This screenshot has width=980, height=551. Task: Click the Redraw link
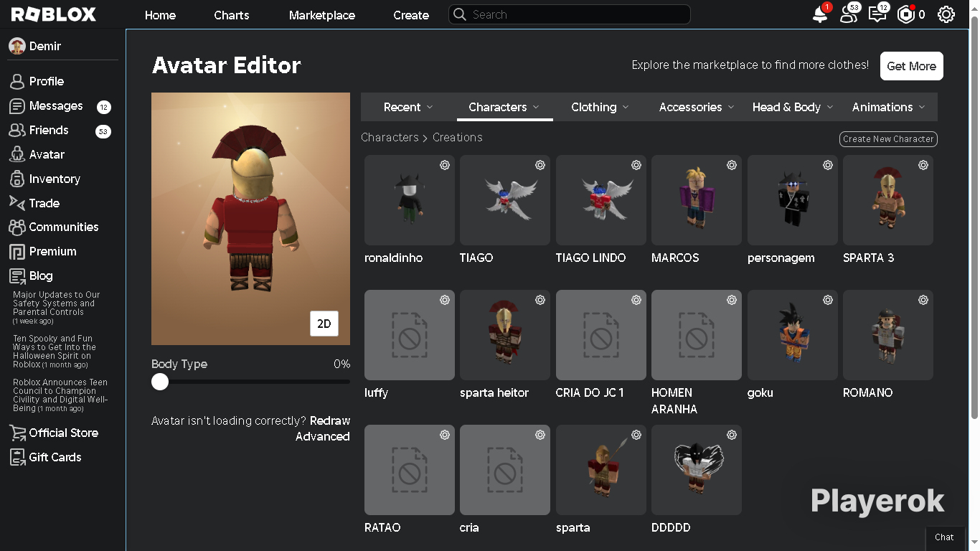(x=330, y=420)
